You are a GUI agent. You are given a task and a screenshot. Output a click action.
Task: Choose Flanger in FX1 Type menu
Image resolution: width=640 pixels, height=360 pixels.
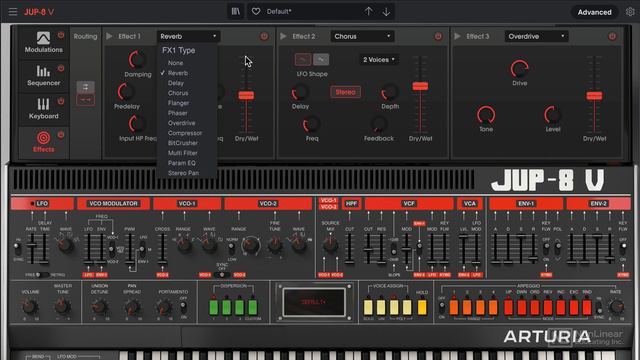coord(178,103)
